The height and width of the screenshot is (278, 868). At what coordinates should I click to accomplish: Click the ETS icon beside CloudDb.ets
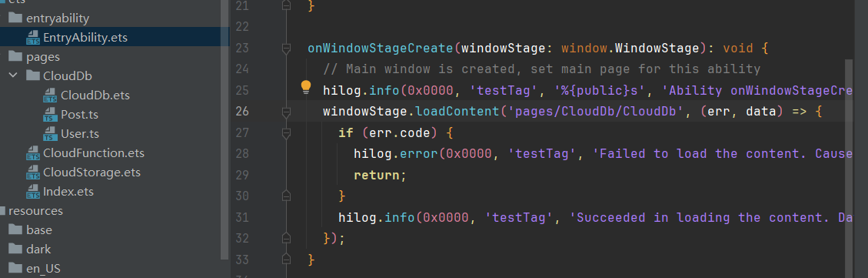tap(51, 95)
